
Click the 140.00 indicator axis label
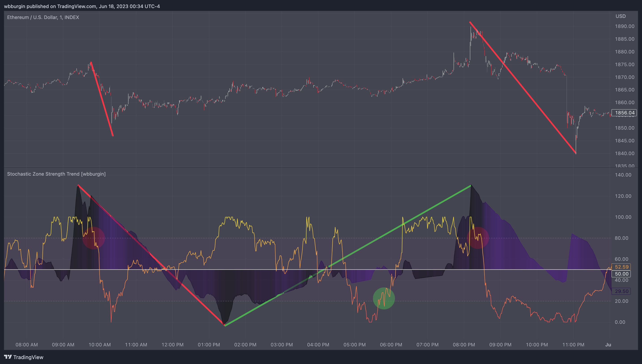[623, 175]
